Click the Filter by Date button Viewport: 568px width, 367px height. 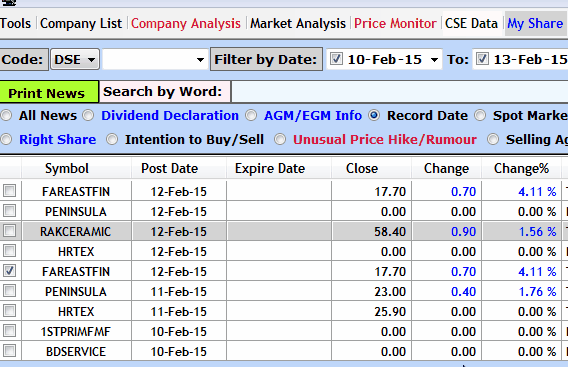coord(266,59)
